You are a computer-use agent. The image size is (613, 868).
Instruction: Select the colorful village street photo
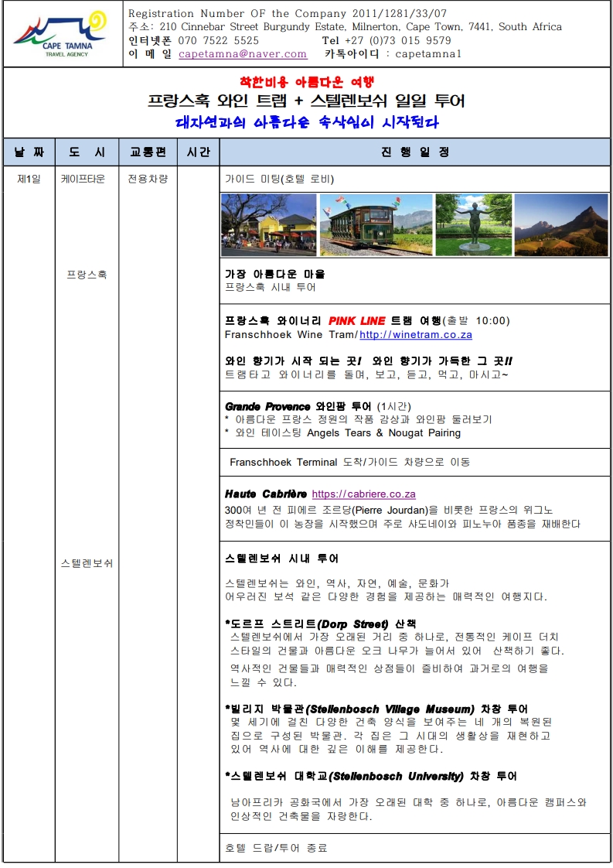[x=268, y=224]
